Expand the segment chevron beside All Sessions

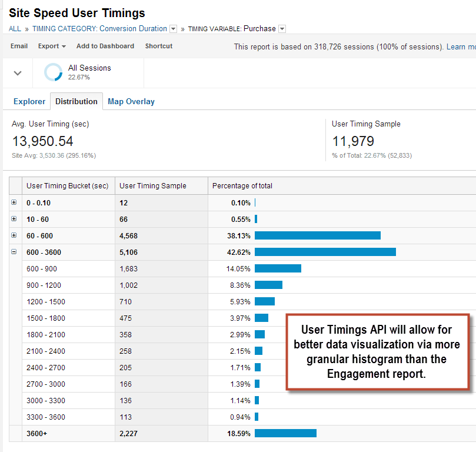pyautogui.click(x=18, y=73)
